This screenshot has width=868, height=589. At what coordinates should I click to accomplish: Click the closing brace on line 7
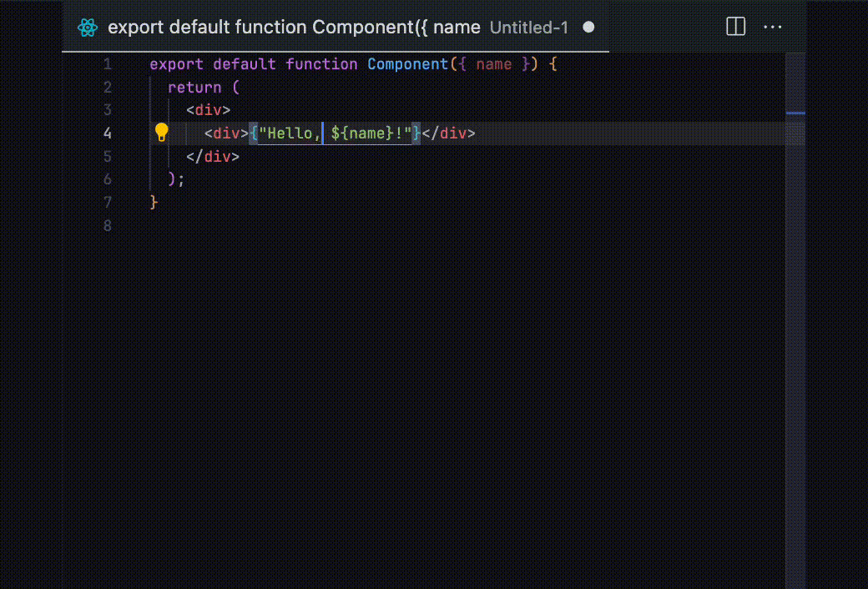pos(154,202)
